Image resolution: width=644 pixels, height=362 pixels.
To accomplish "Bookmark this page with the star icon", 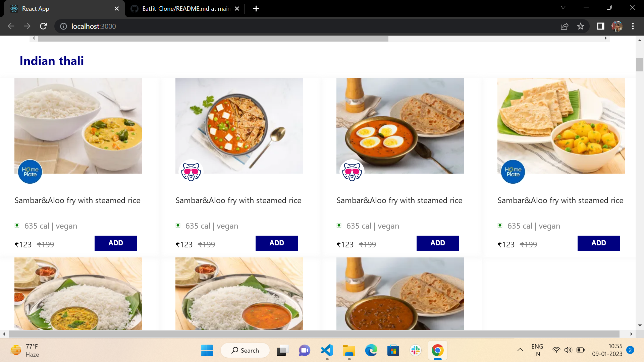I will coord(581,26).
